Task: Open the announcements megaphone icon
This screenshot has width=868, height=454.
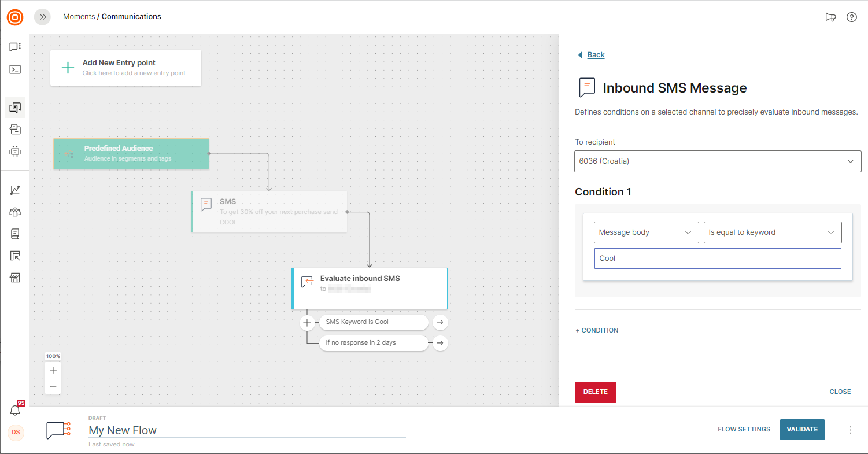Action: pyautogui.click(x=830, y=17)
